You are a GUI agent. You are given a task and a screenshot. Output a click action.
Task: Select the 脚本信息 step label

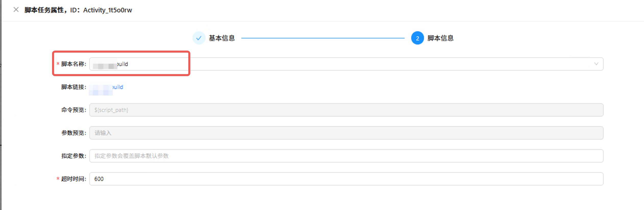point(440,38)
